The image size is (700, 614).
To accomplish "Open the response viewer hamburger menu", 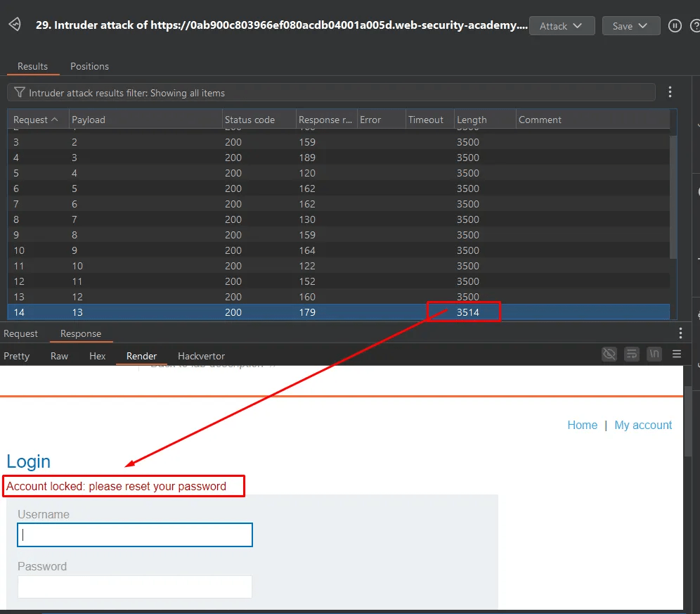I will pos(677,354).
